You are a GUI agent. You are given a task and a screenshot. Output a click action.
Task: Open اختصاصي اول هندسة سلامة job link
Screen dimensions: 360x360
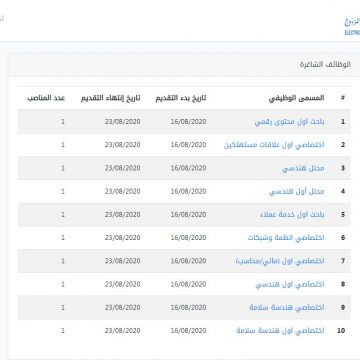[280, 331]
